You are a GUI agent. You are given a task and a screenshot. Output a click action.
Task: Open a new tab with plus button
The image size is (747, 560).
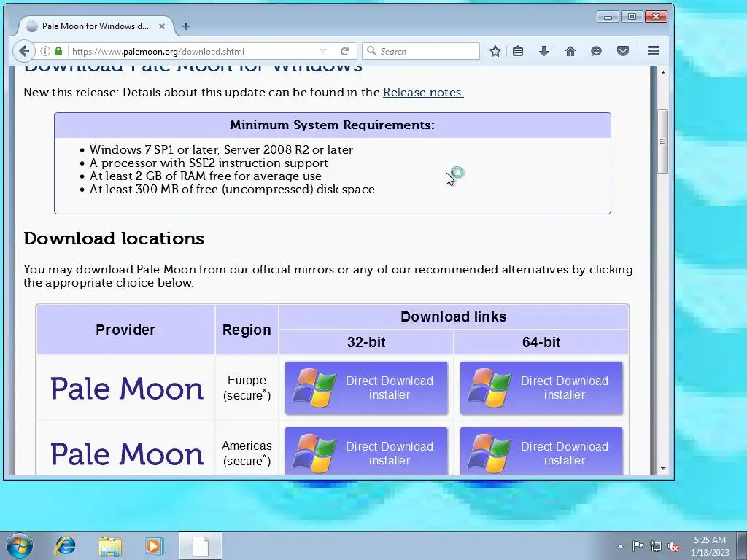tap(186, 26)
